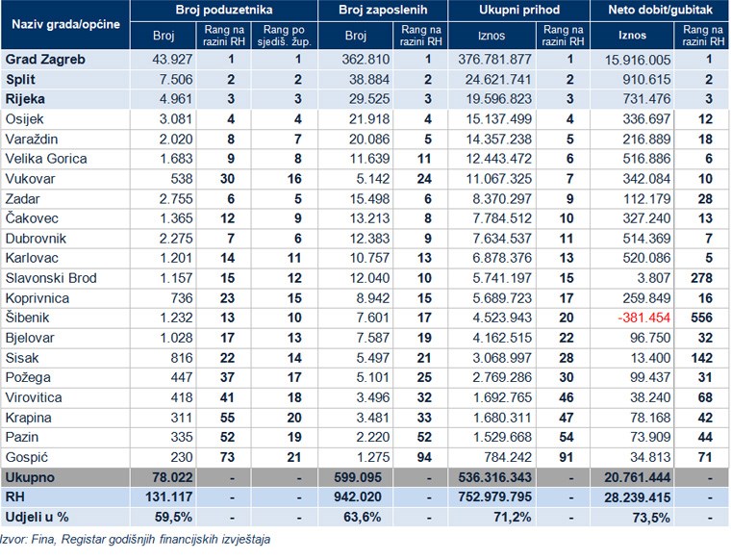Click the RH net profit 28.239.415
This screenshot has width=731, height=560.
tap(638, 497)
